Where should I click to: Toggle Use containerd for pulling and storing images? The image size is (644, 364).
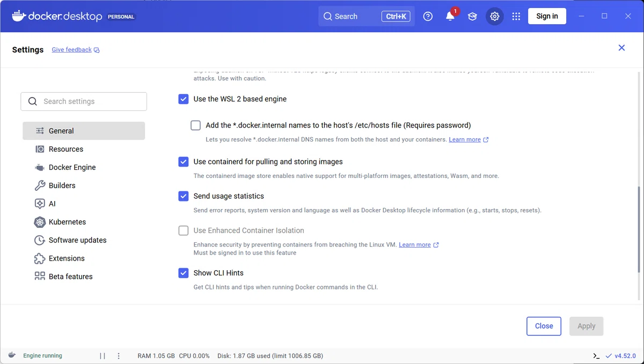point(184,162)
